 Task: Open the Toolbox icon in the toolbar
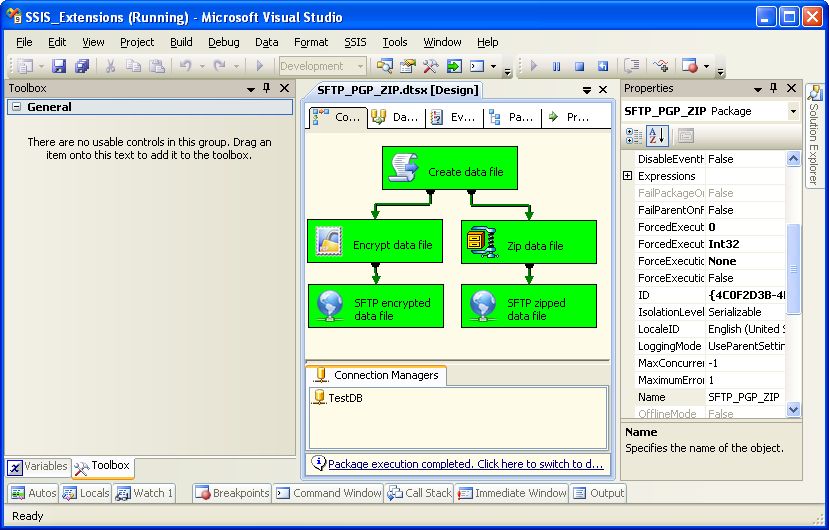pos(430,66)
